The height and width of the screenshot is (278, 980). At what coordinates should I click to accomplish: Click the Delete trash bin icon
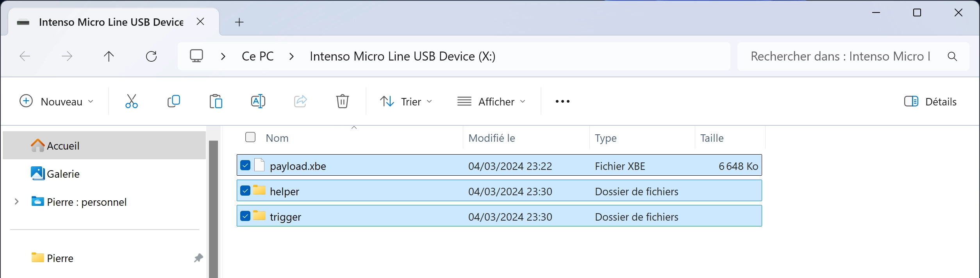[343, 101]
